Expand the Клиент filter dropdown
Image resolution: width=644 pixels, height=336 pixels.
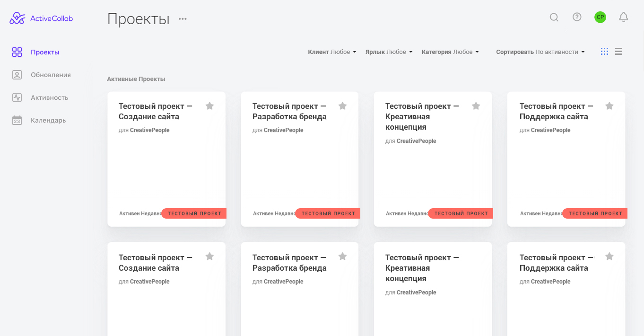point(332,52)
